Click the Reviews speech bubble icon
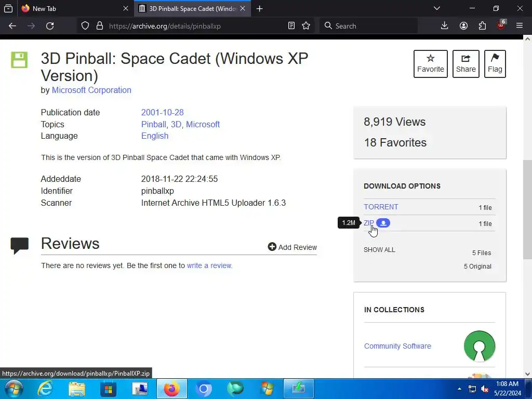 20,246
